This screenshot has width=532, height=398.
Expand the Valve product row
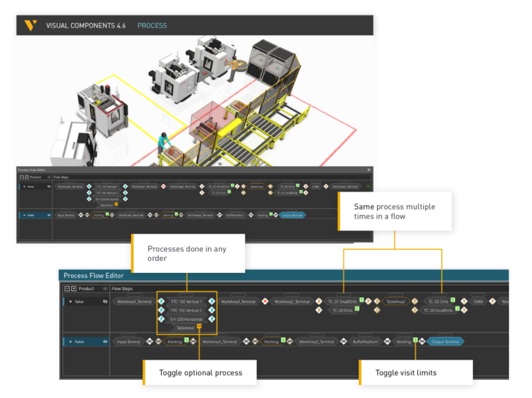click(70, 301)
